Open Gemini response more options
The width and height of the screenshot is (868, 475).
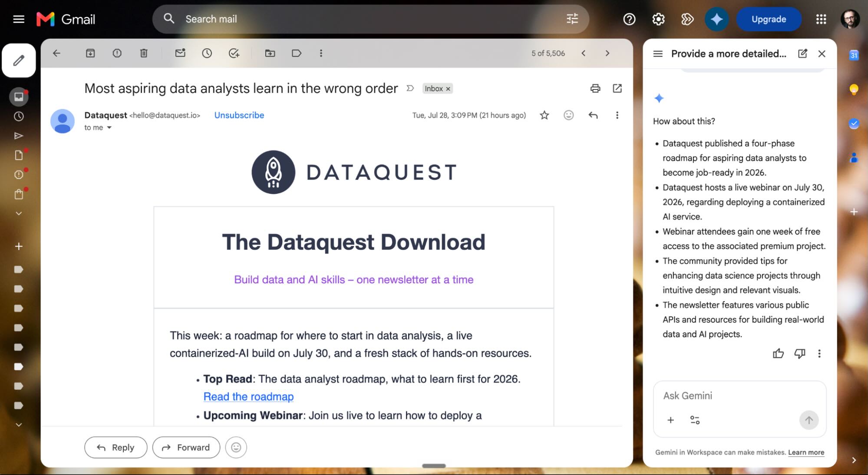click(x=819, y=354)
